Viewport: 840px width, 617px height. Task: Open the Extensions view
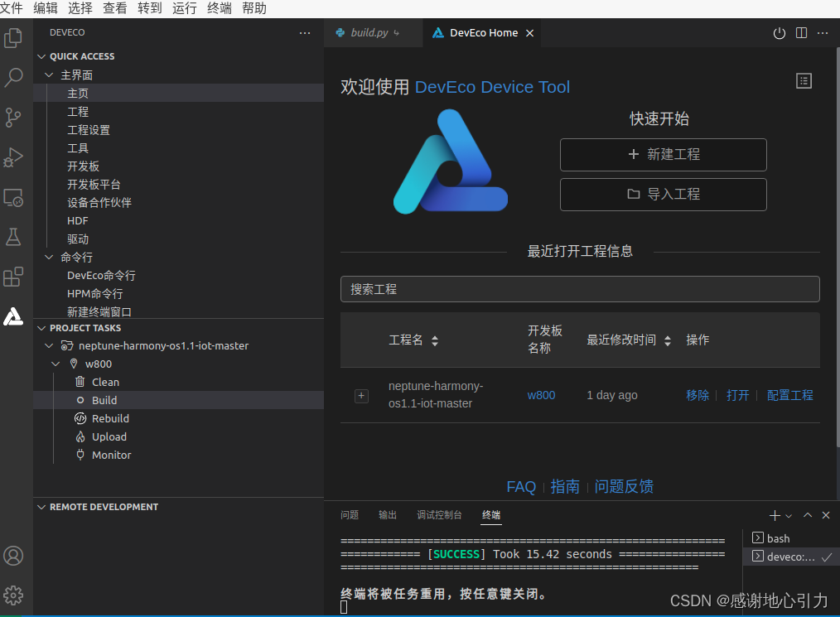click(13, 277)
